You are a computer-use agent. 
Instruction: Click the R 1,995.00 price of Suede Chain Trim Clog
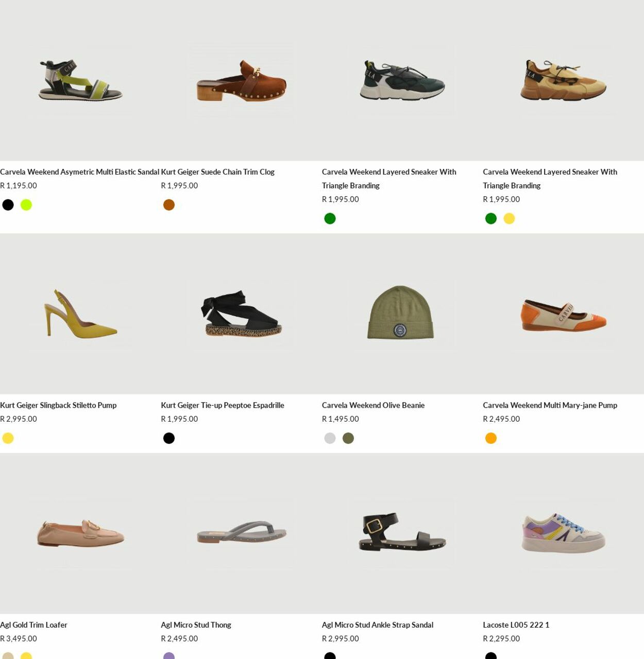(x=179, y=186)
